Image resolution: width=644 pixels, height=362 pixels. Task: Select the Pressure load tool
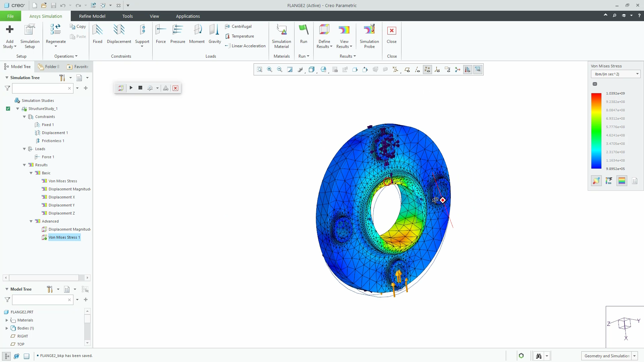click(x=178, y=34)
